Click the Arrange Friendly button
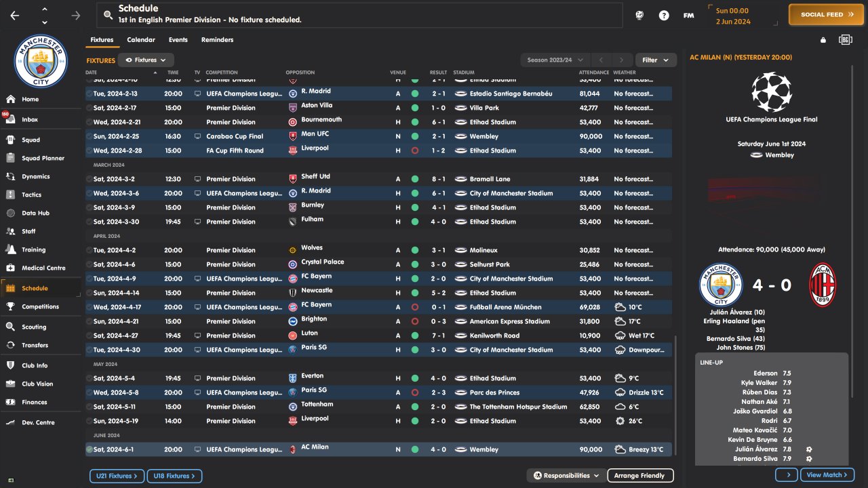Screen dimensions: 868x488 pyautogui.click(x=639, y=476)
